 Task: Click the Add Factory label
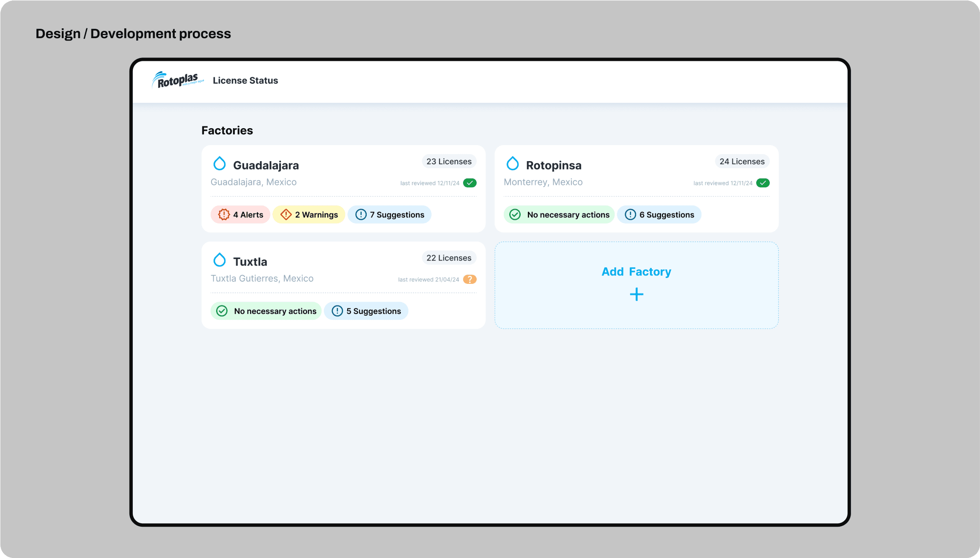(x=636, y=272)
